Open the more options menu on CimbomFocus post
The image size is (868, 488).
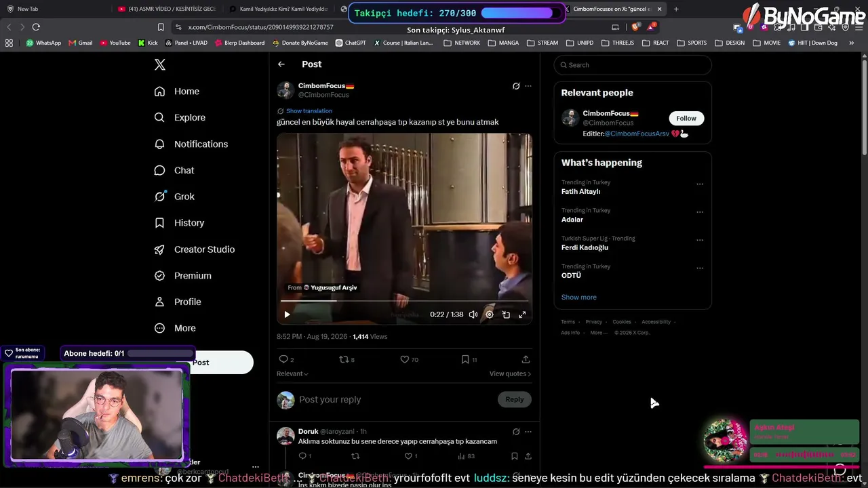coord(528,86)
